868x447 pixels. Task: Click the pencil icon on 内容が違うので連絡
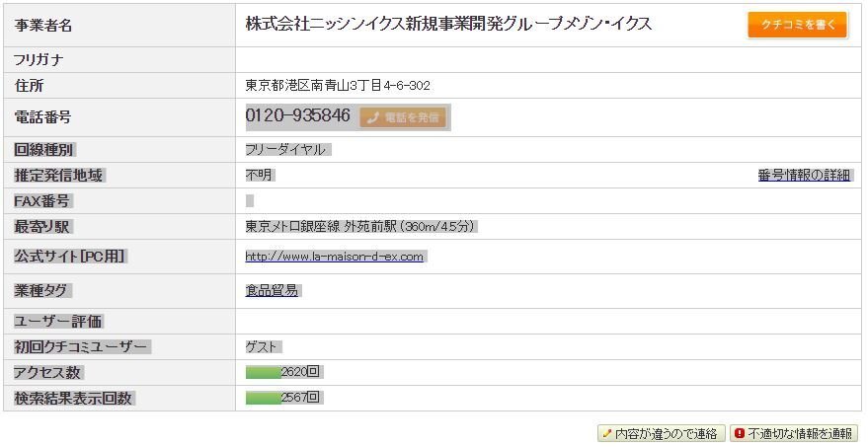coord(606,433)
